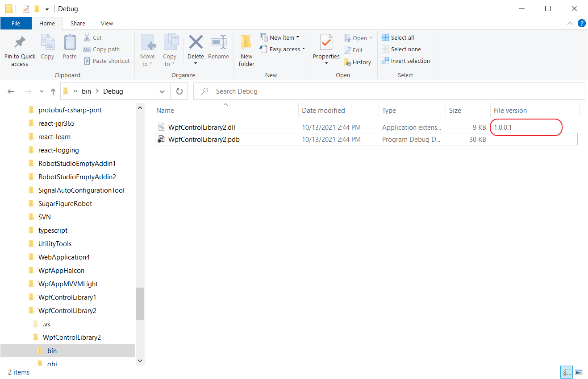The image size is (588, 379).
Task: Click Paste shortcut command
Action: [106, 61]
